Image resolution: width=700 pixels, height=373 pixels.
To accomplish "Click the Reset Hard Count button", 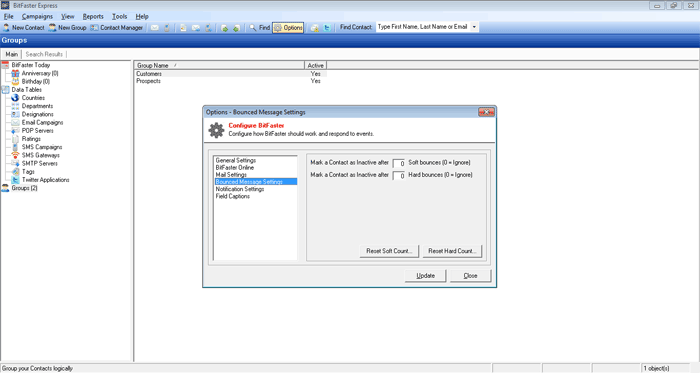I will 452,251.
